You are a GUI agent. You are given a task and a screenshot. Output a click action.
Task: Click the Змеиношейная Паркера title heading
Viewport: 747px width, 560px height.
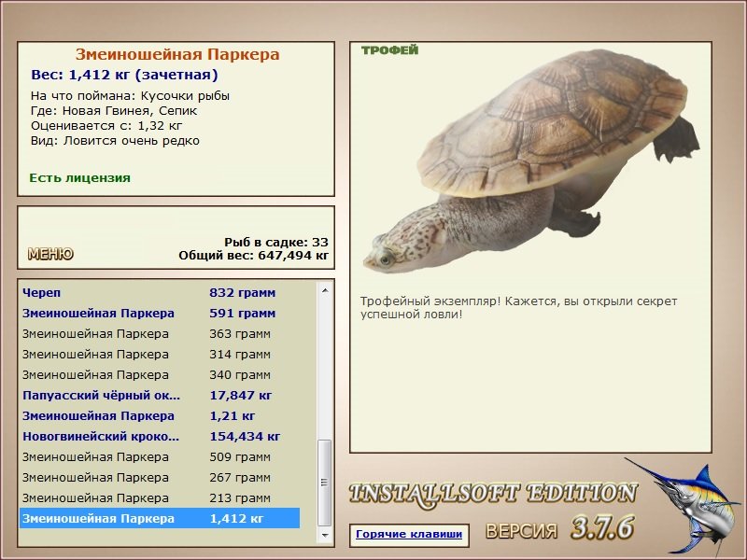coord(177,54)
